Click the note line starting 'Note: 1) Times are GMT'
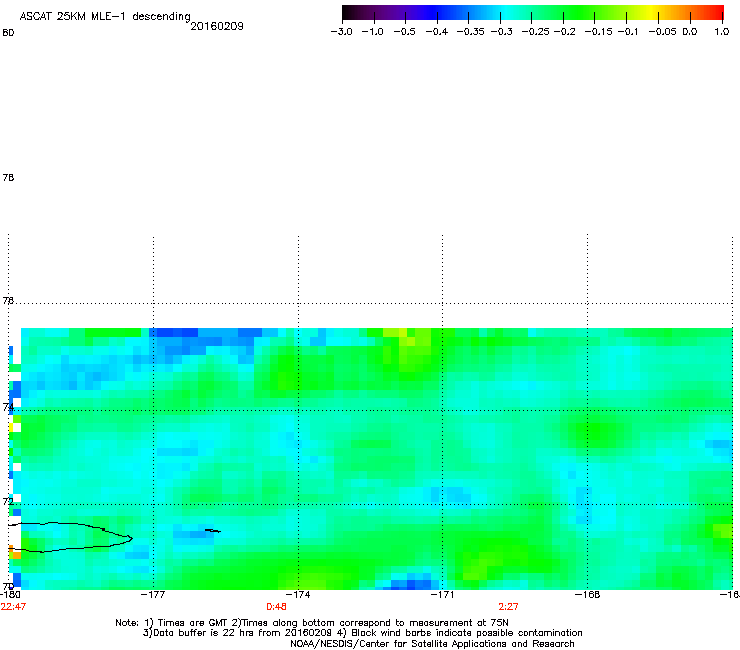The width and height of the screenshot is (740, 650). tap(312, 623)
